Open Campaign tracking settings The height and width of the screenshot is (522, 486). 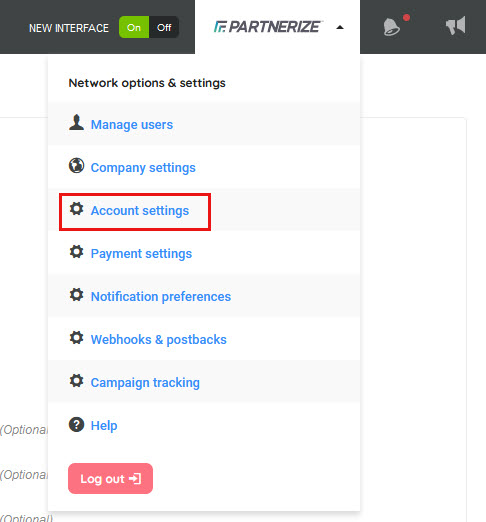(x=145, y=383)
